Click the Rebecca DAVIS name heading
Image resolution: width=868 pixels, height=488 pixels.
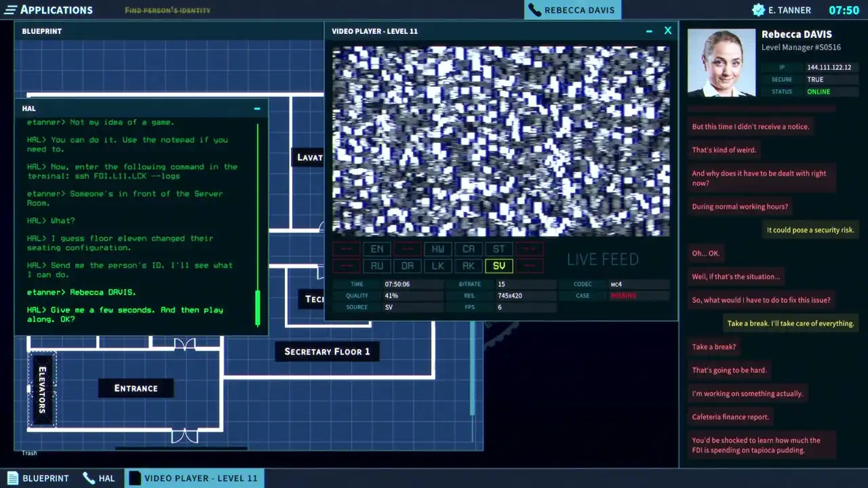pos(796,34)
